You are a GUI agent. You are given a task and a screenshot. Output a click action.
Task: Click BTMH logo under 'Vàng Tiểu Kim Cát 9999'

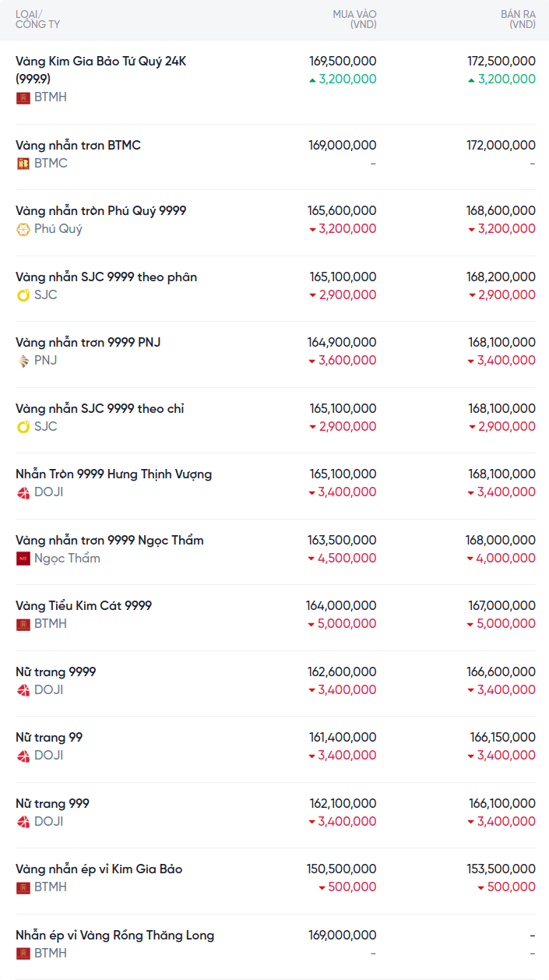[x=23, y=624]
